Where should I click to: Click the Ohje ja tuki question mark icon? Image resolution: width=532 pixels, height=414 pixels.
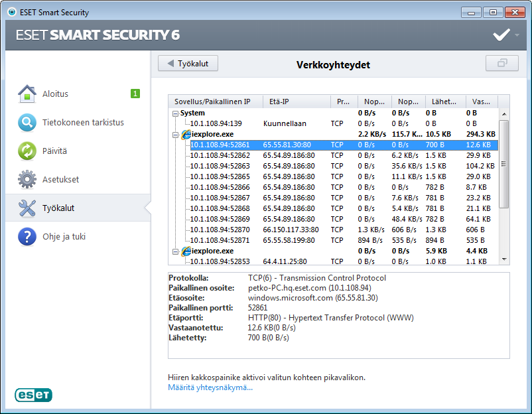pos(27,236)
